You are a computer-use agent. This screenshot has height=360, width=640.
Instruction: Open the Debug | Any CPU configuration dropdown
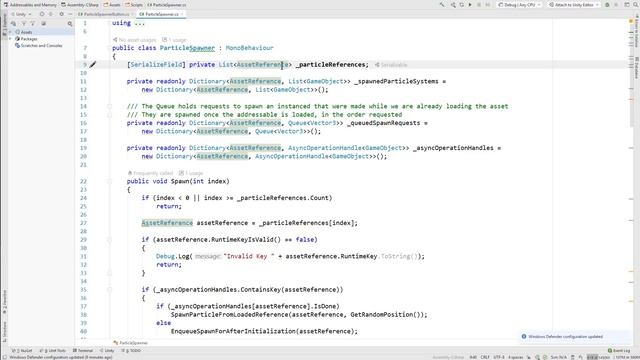point(520,5)
